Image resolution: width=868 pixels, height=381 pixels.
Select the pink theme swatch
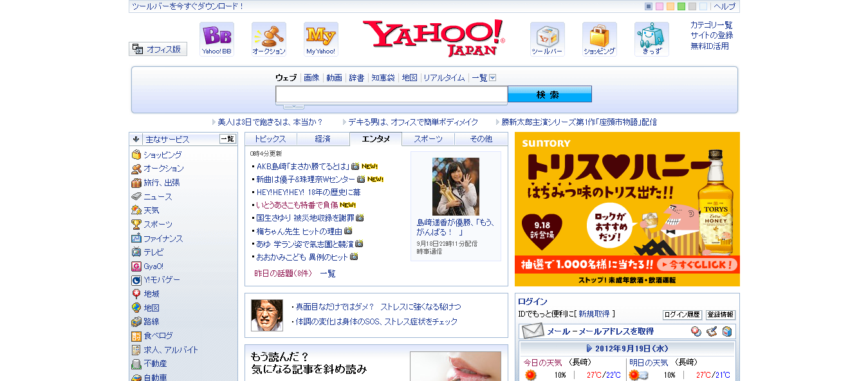click(x=660, y=6)
